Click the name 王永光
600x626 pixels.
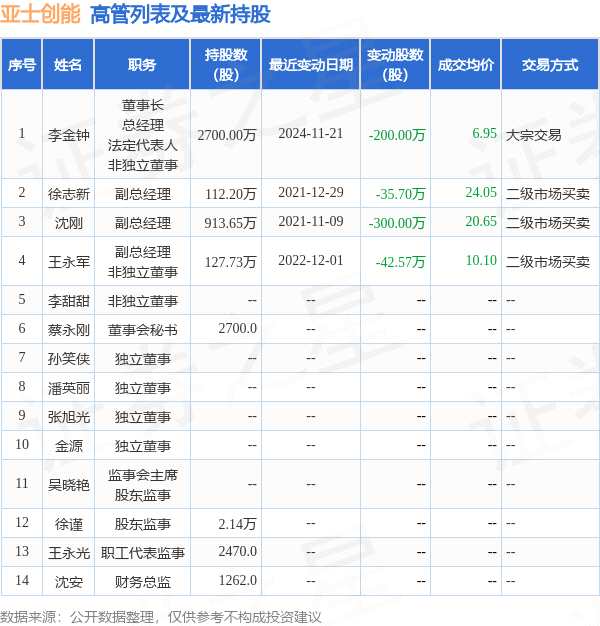(x=68, y=553)
